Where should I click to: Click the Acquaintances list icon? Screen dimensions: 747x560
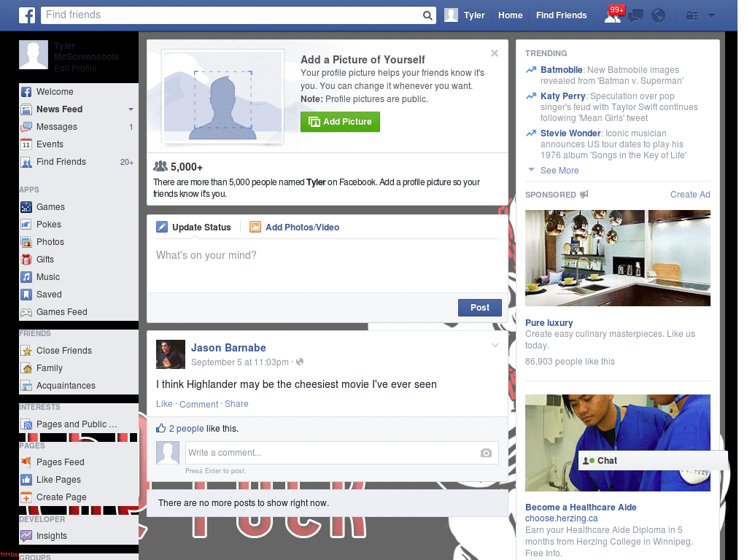26,386
